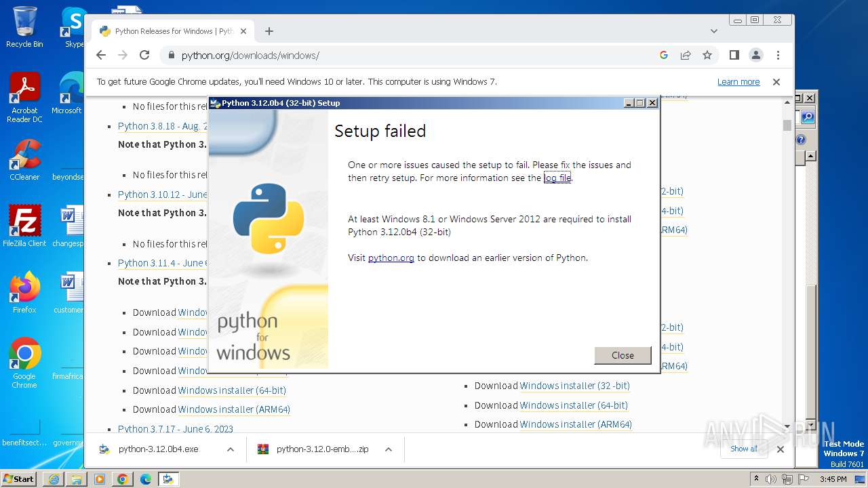This screenshot has width=868, height=488.
Task: Open Chrome profile avatar
Action: [x=755, y=55]
